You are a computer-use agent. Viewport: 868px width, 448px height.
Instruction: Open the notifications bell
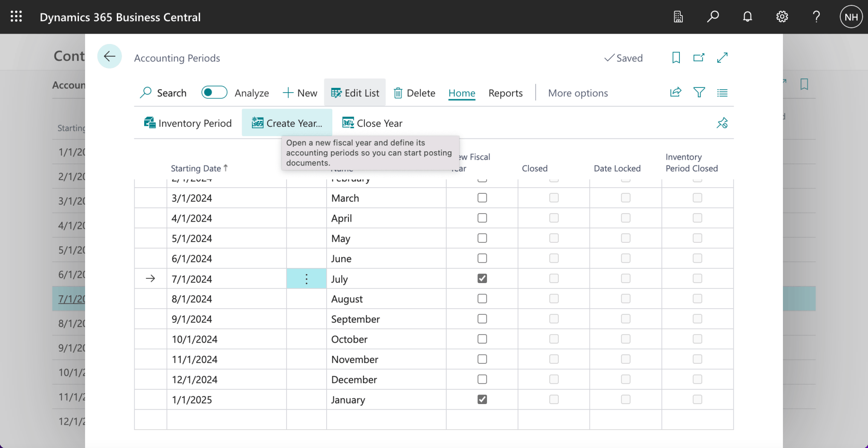[747, 17]
